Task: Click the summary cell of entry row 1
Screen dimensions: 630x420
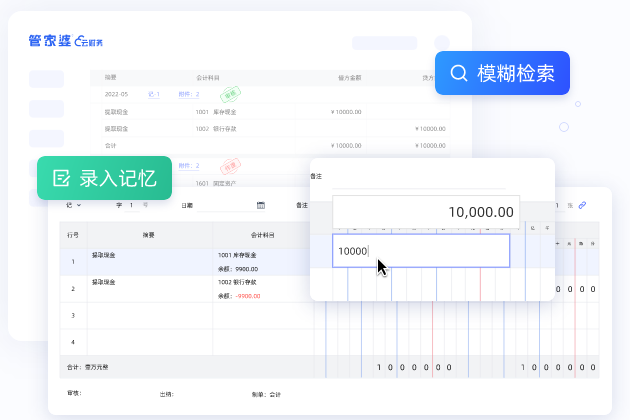Action: pos(150,262)
